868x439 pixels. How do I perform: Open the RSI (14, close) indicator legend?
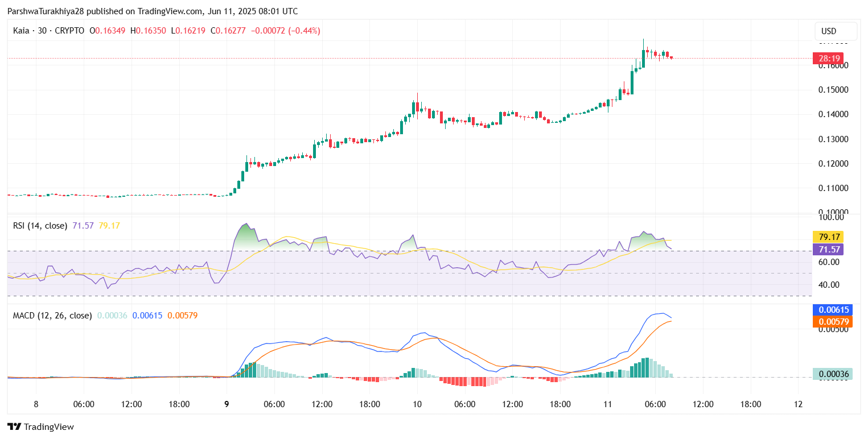click(x=40, y=226)
